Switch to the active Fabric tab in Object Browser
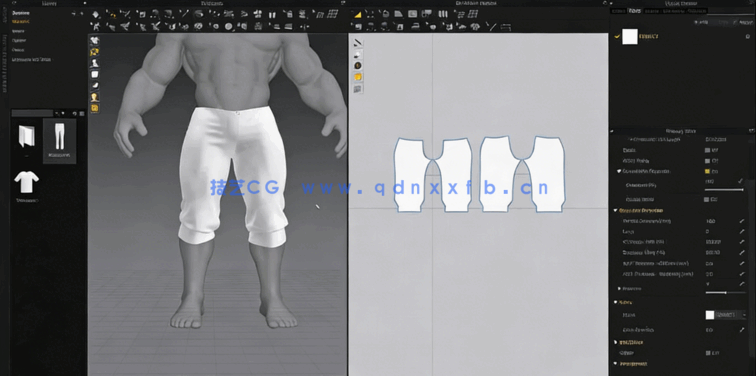Screen dimensions: 756x376 click(x=634, y=10)
